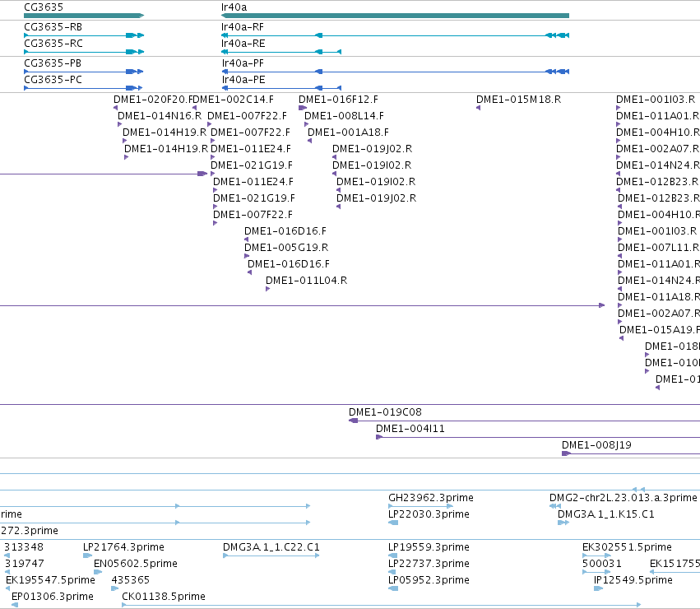Image resolution: width=700 pixels, height=609 pixels.
Task: Select the teal CG3635 gene bar
Action: (x=84, y=16)
